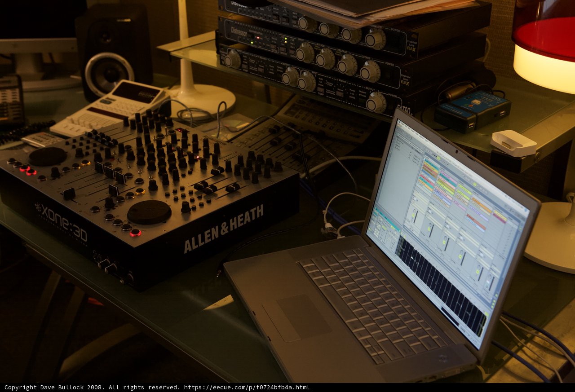Click the rightmost track's volume fader

(491, 283)
